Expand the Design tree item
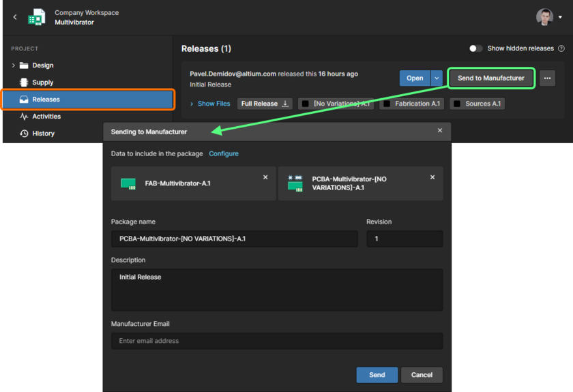 [13, 65]
